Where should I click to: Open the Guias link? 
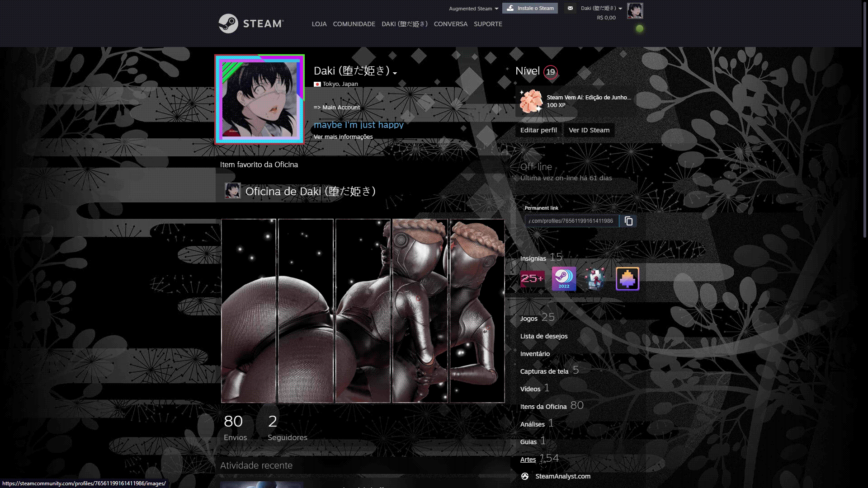click(x=528, y=442)
